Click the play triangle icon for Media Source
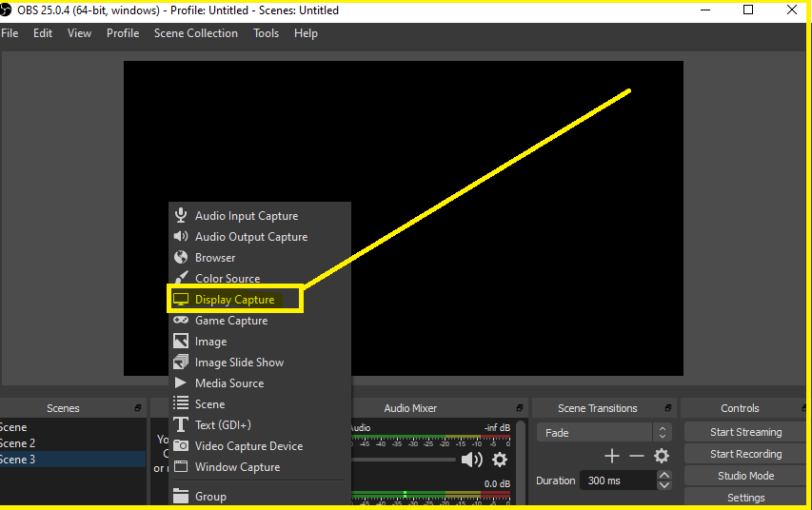The width and height of the screenshot is (812, 510). 180,382
